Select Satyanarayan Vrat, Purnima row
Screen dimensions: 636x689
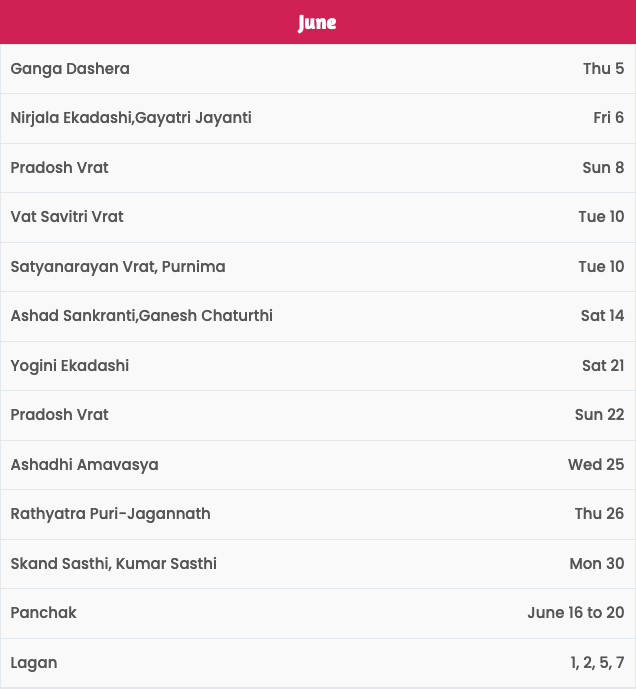(x=318, y=267)
